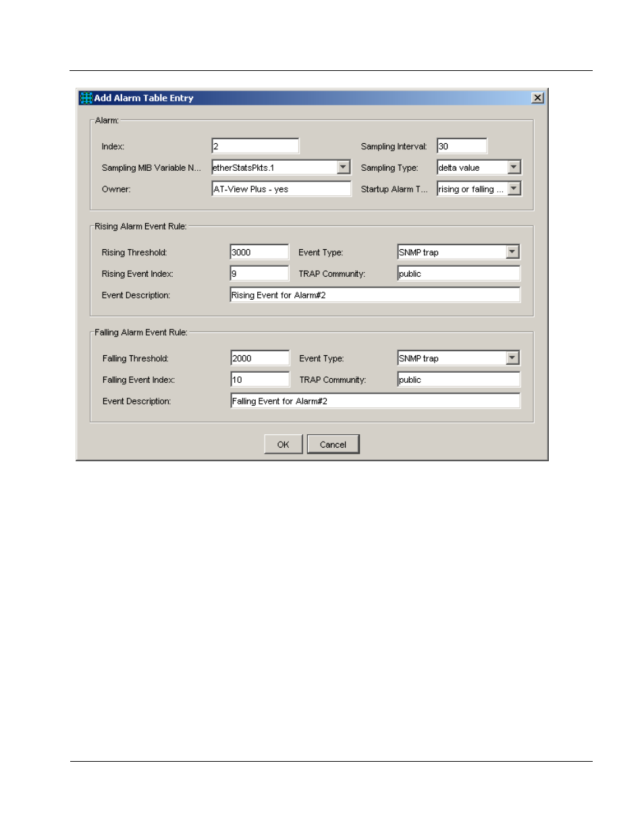644x834 pixels.
Task: Click Rising alarm TRAP Community field
Action: coord(459,273)
